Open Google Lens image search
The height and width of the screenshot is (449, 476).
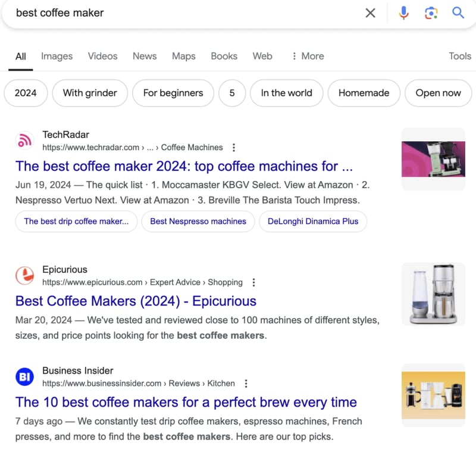pyautogui.click(x=432, y=13)
